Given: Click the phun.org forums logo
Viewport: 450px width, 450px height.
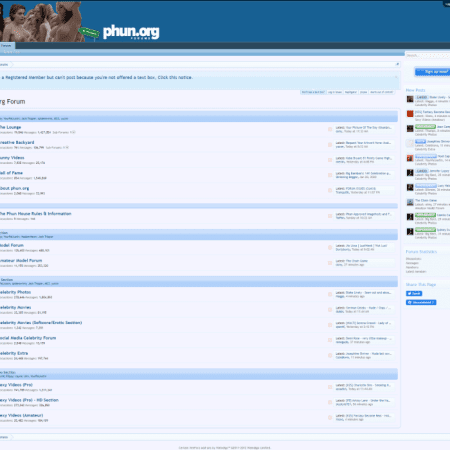Looking at the screenshot, I should pos(131,32).
